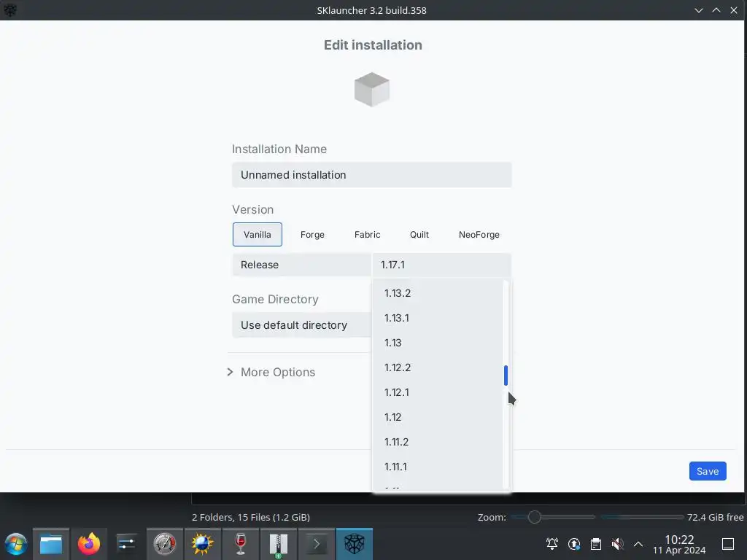
Task: Select the Forge version type
Action: pos(312,234)
